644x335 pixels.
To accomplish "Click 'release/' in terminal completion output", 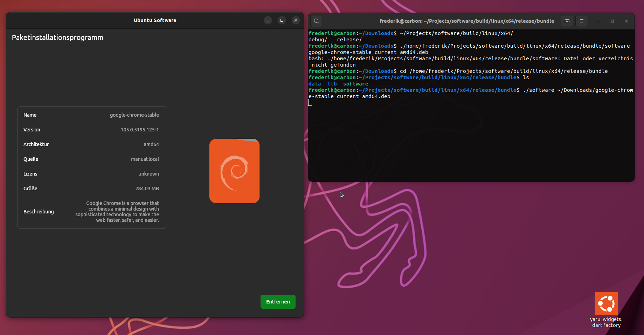I will 349,40.
